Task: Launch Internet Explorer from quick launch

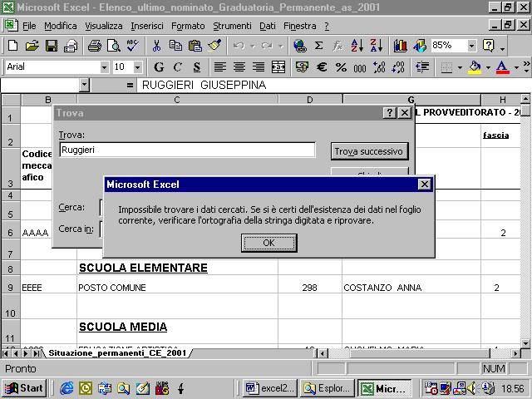Action: point(66,388)
